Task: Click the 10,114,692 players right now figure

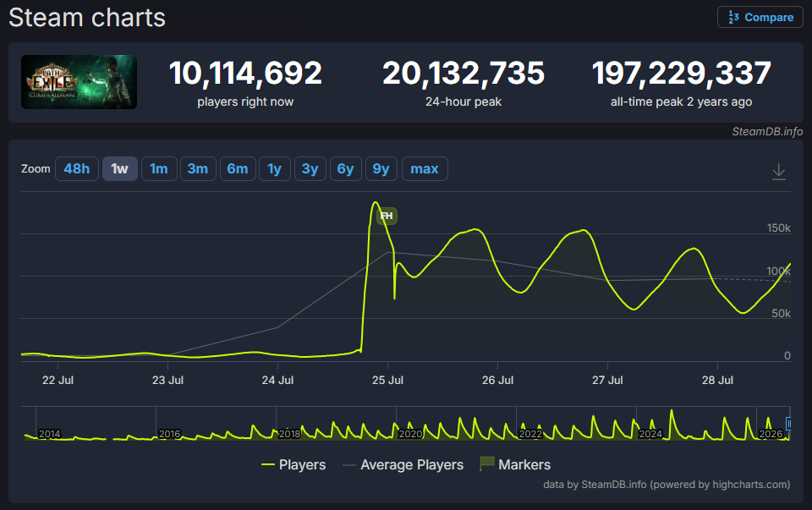Action: pos(245,73)
